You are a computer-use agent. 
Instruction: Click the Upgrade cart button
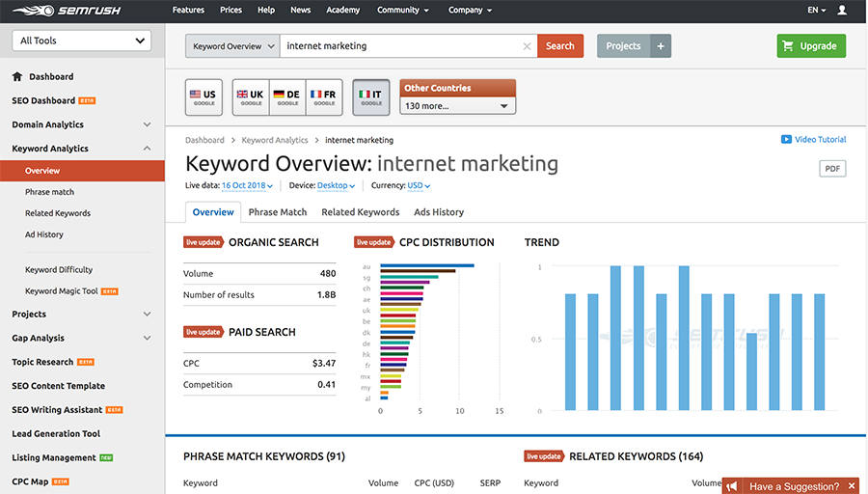[811, 46]
